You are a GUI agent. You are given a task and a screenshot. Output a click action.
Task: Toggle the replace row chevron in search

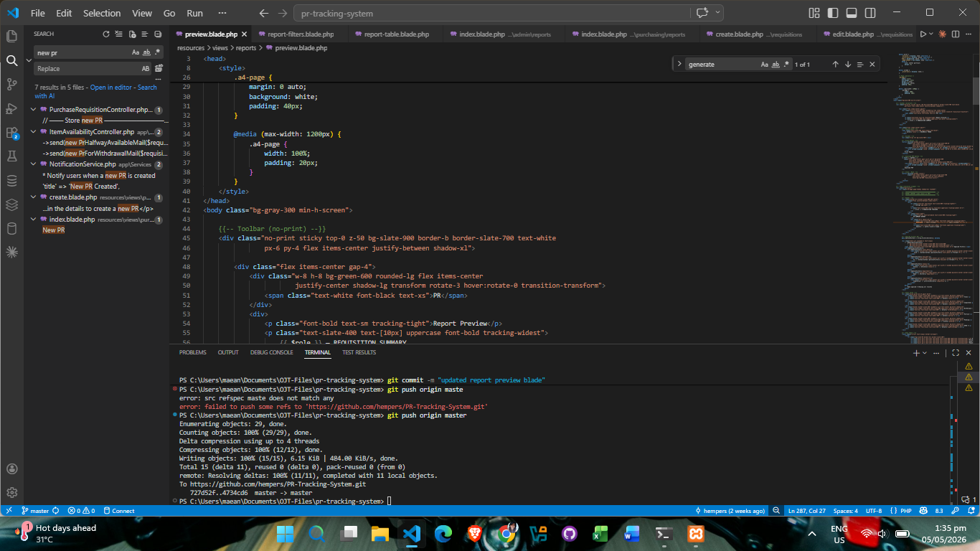coord(29,60)
